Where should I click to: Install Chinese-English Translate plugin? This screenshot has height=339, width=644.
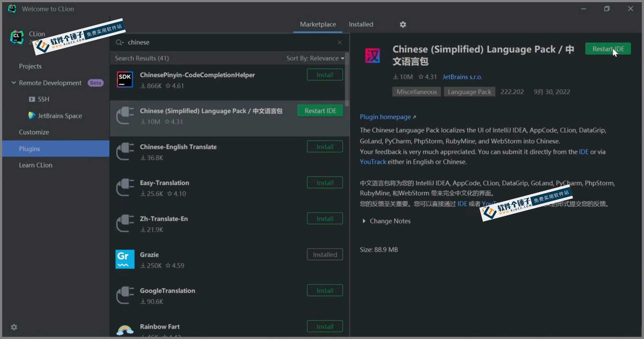pyautogui.click(x=325, y=147)
